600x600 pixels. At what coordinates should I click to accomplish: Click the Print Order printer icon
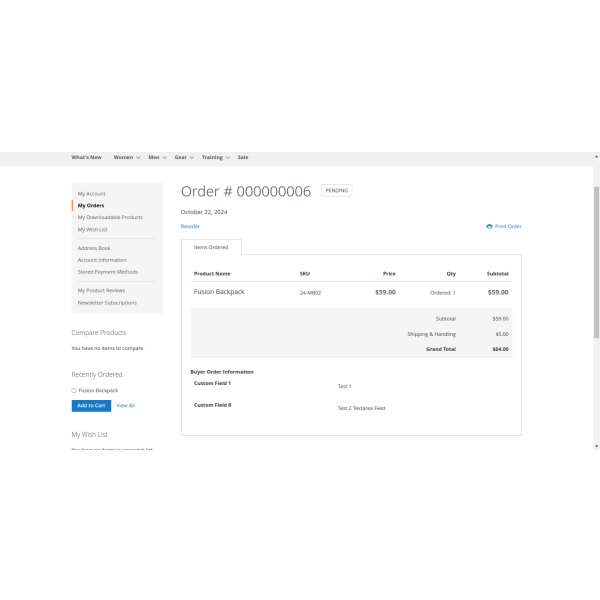[489, 227]
